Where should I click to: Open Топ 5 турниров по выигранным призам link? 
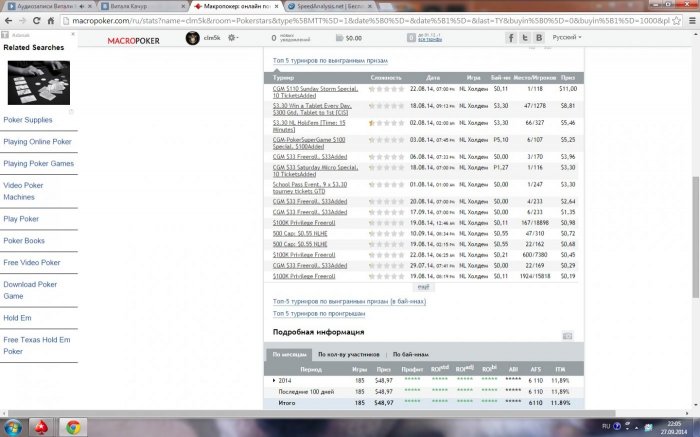click(330, 60)
